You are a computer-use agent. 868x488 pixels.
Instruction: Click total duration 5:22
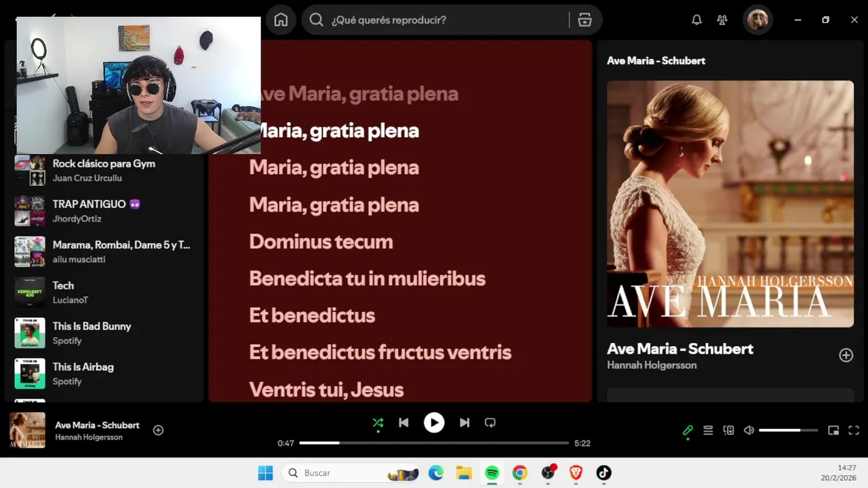(582, 443)
